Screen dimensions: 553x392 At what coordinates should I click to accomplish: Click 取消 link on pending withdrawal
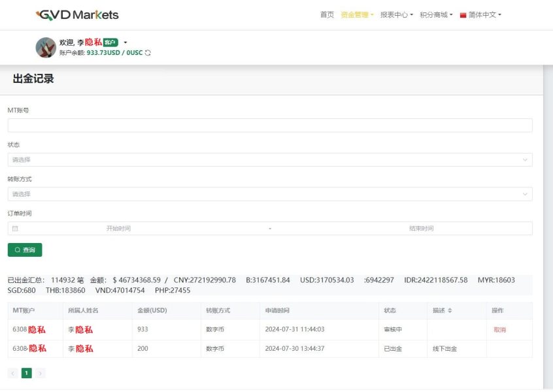pos(499,330)
